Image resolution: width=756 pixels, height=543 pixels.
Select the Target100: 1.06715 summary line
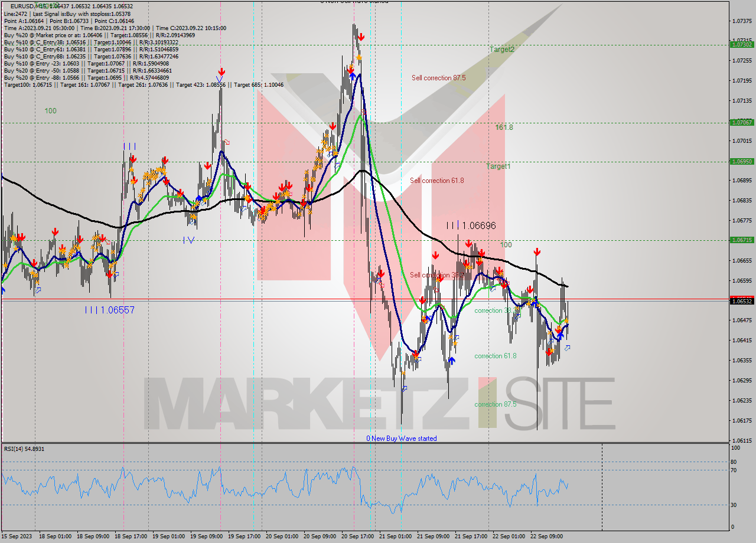(x=144, y=84)
